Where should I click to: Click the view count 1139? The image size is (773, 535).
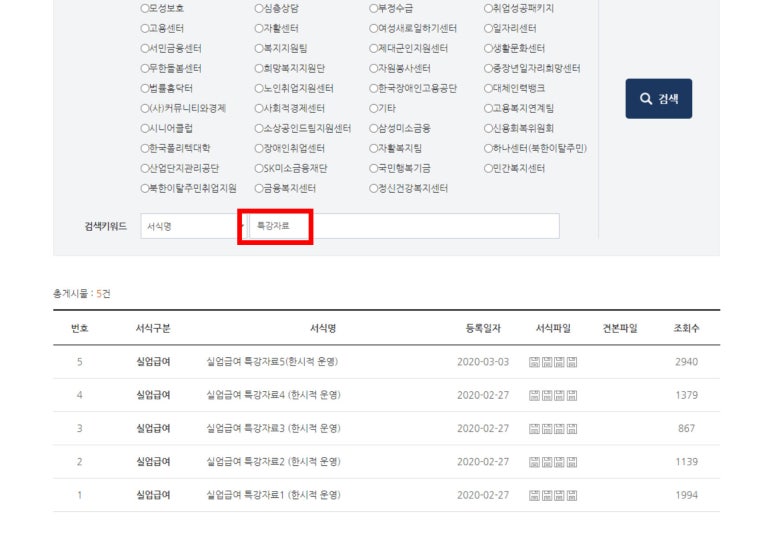(x=686, y=462)
